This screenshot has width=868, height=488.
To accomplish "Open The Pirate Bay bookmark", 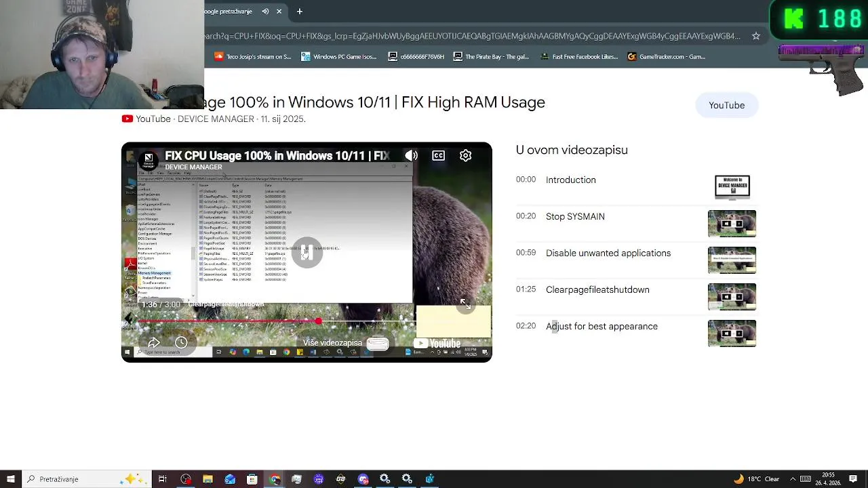I will coord(491,57).
